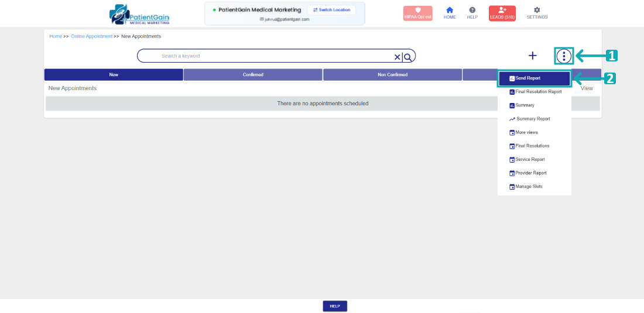Open LEADS (518) button
The height and width of the screenshot is (313, 644).
point(502,13)
